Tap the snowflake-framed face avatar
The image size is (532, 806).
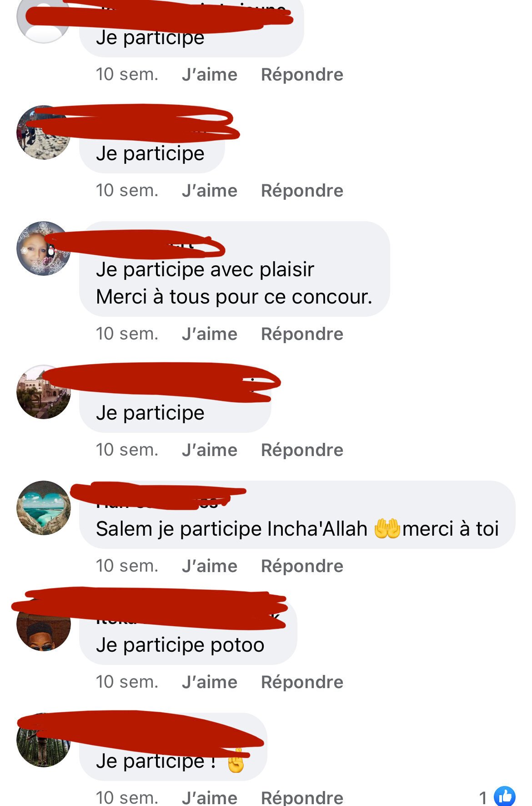pos(44,248)
